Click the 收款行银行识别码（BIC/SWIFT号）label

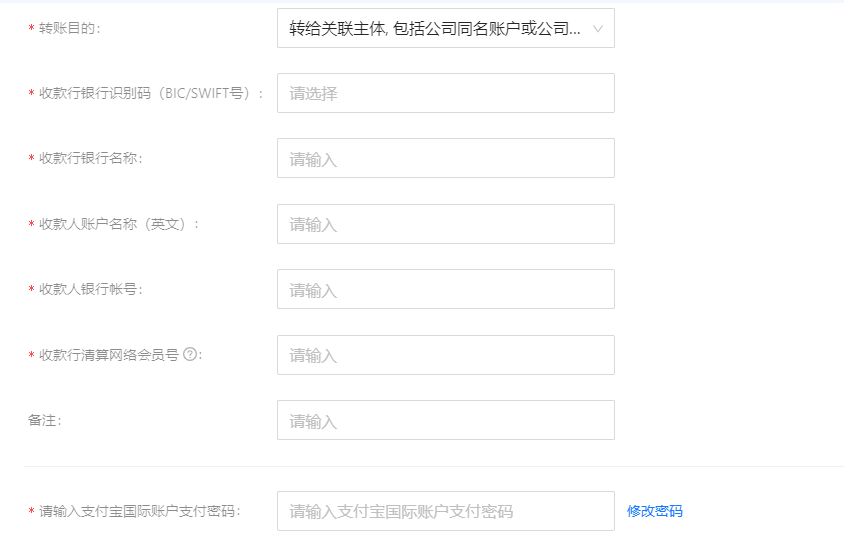coord(151,94)
